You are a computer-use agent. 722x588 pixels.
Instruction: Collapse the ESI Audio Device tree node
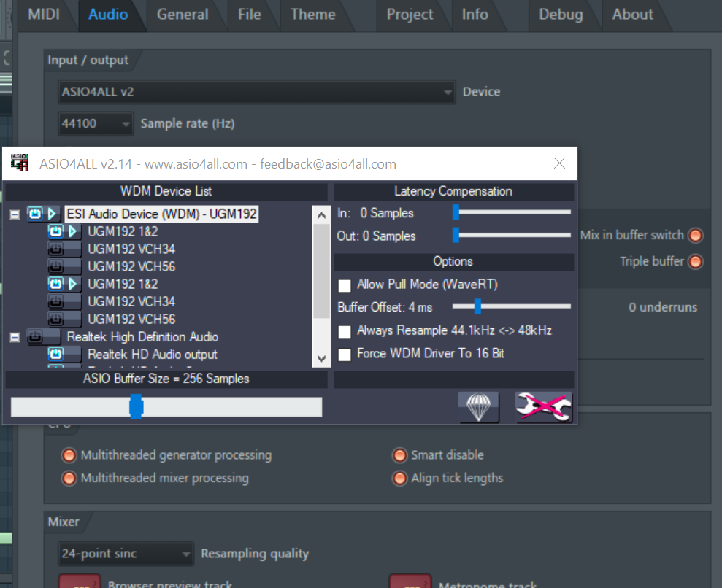15,214
